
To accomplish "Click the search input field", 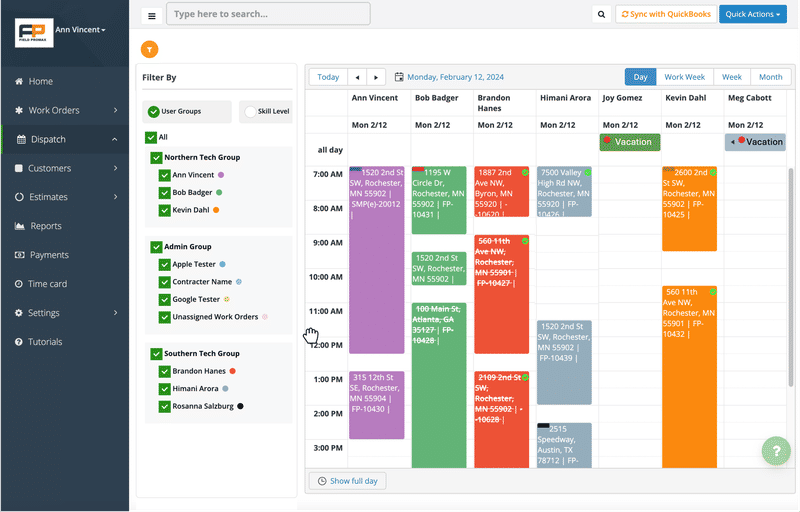I will tap(268, 14).
